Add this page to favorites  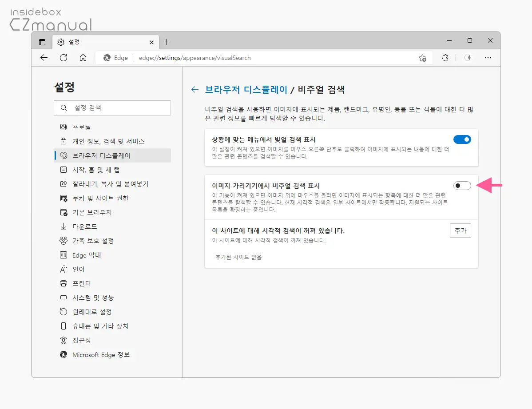pyautogui.click(x=422, y=58)
